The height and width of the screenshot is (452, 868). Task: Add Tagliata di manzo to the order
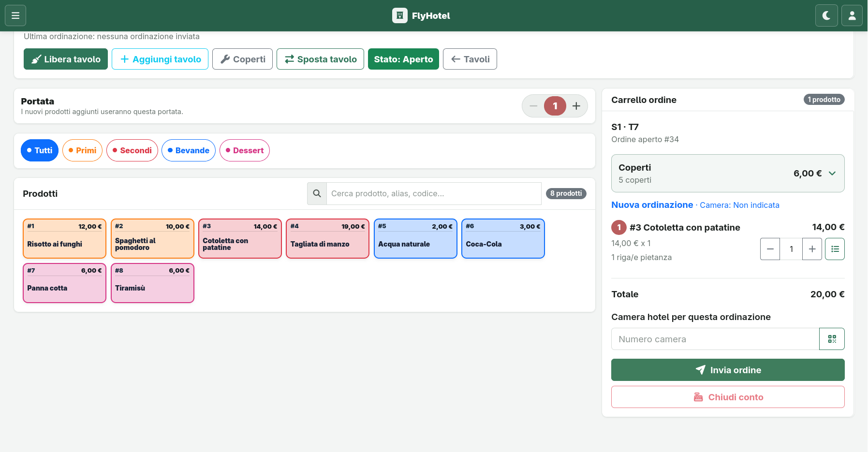[328, 238]
